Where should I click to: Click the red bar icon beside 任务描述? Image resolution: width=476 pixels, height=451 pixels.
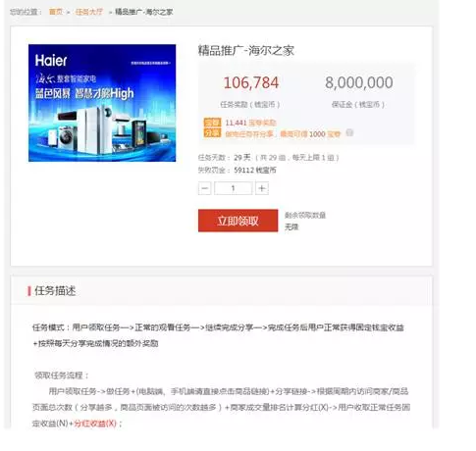pyautogui.click(x=29, y=291)
